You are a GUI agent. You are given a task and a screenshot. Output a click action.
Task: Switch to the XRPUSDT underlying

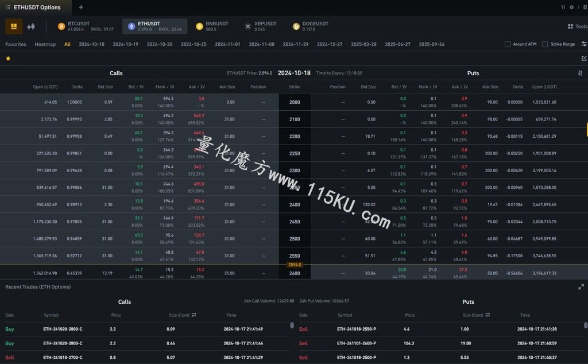260,26
